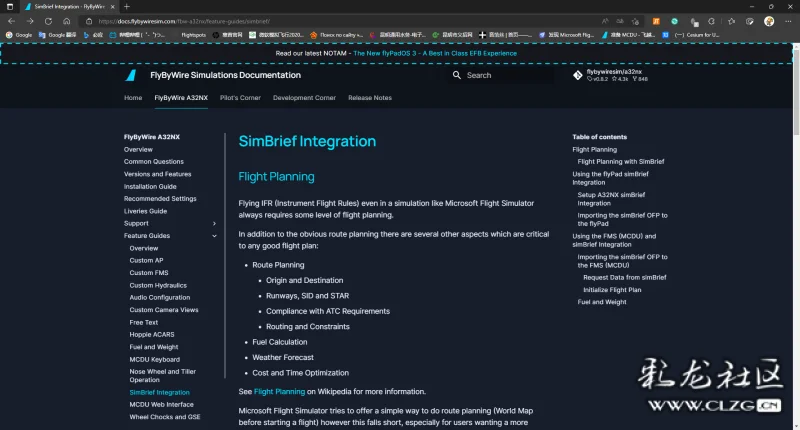Click the orange extension icon in the toolbar
The image size is (800, 430).
pos(656,21)
